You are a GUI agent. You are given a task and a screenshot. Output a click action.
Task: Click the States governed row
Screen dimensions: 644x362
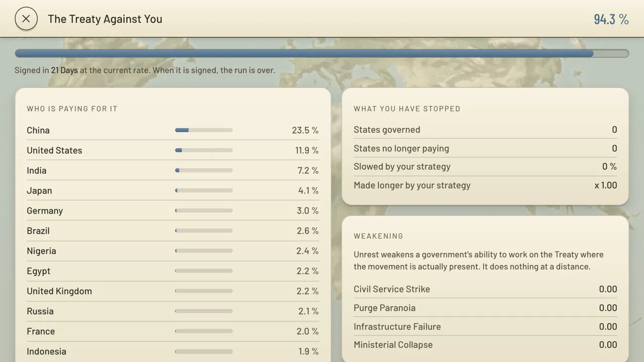(485, 130)
